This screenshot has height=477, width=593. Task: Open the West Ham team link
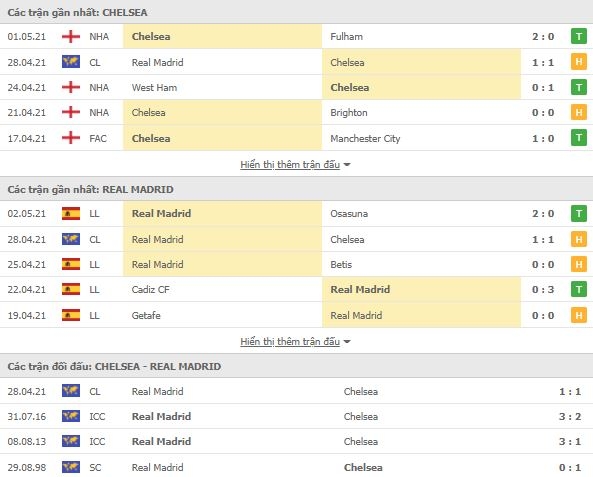click(x=154, y=87)
